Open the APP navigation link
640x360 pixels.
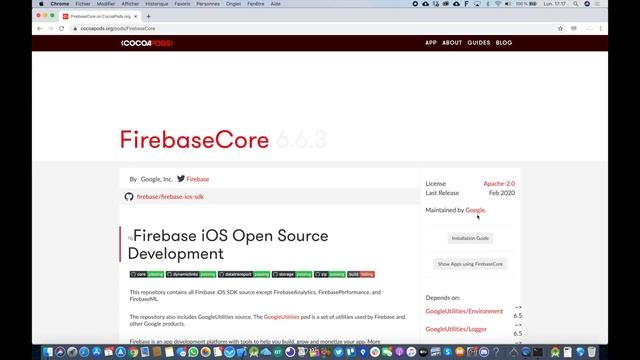point(431,43)
